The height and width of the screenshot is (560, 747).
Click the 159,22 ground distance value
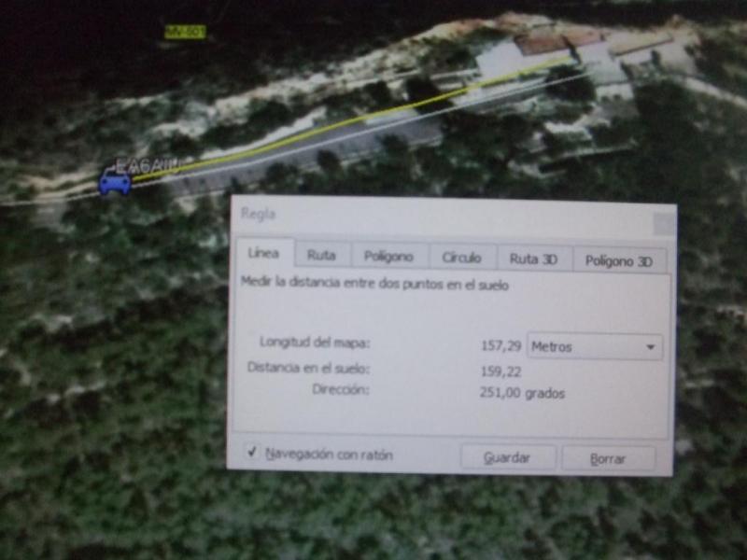pyautogui.click(x=500, y=371)
